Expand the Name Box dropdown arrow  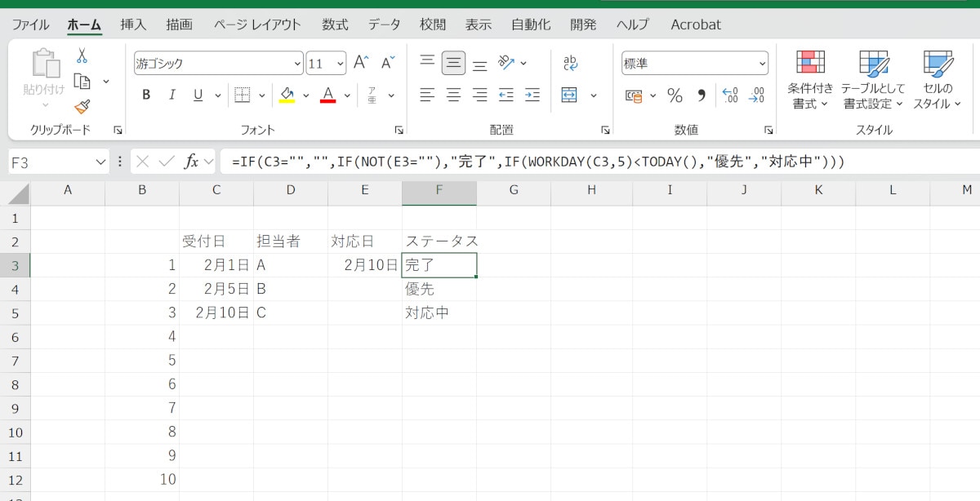[100, 162]
